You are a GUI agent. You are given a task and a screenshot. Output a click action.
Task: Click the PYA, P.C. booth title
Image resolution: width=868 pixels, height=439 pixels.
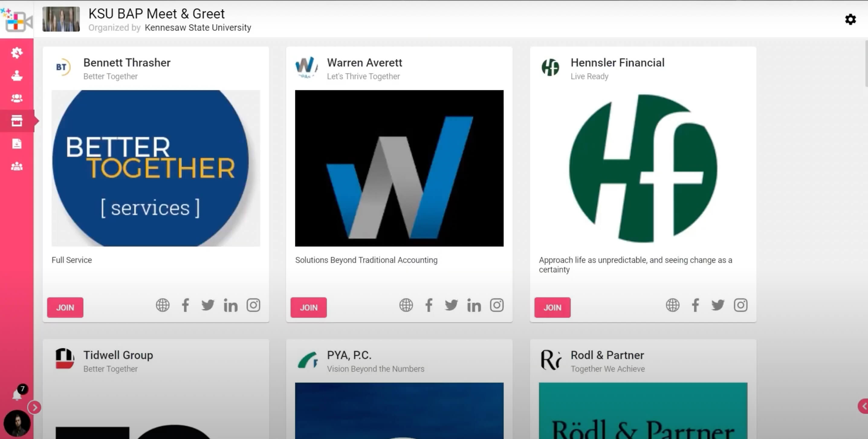click(349, 355)
